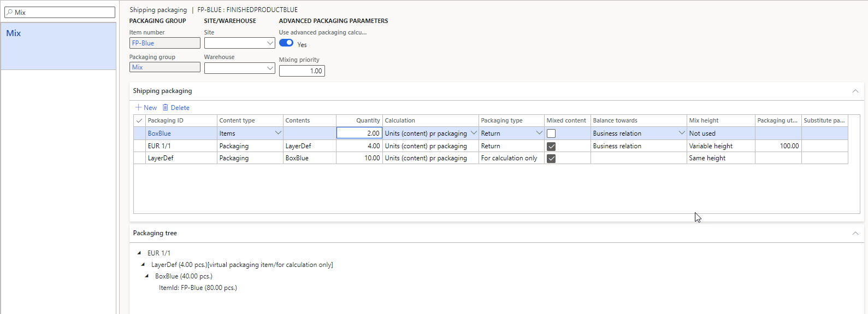Collapse EUR 1/1 tree node arrow
This screenshot has width=868, height=314.
pyautogui.click(x=139, y=253)
